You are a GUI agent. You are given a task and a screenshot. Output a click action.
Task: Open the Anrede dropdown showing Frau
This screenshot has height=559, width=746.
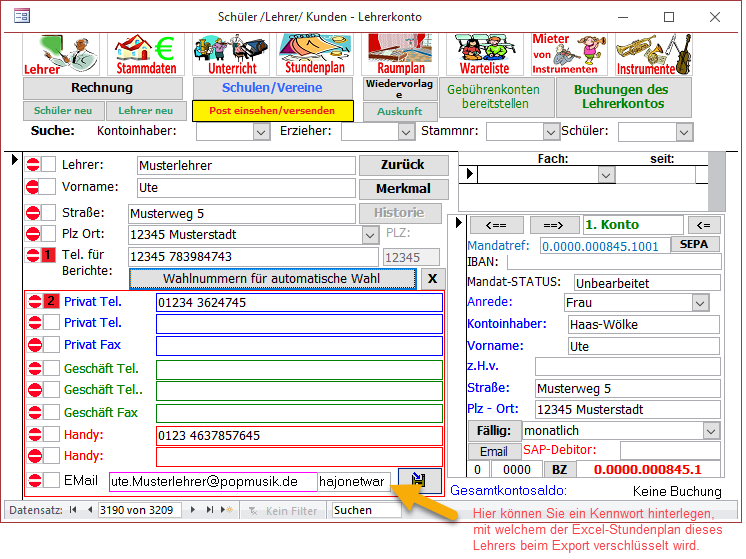point(699,303)
